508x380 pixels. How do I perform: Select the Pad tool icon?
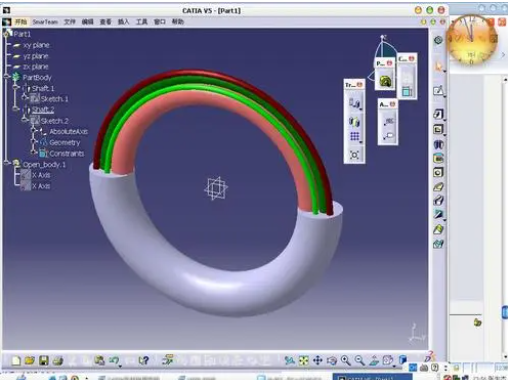click(x=438, y=114)
